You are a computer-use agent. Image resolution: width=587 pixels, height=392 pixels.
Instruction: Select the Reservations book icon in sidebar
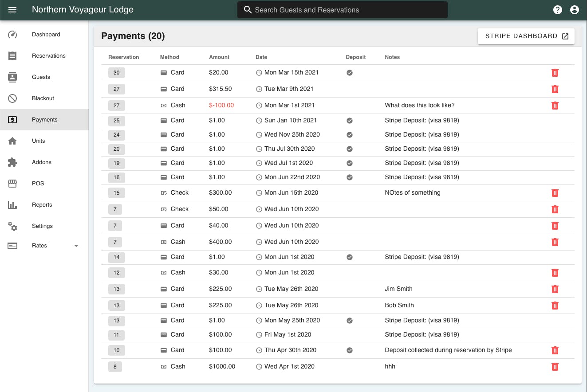(12, 55)
